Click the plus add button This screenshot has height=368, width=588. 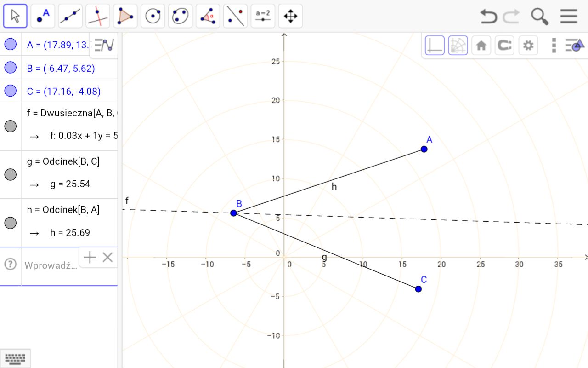(x=90, y=257)
